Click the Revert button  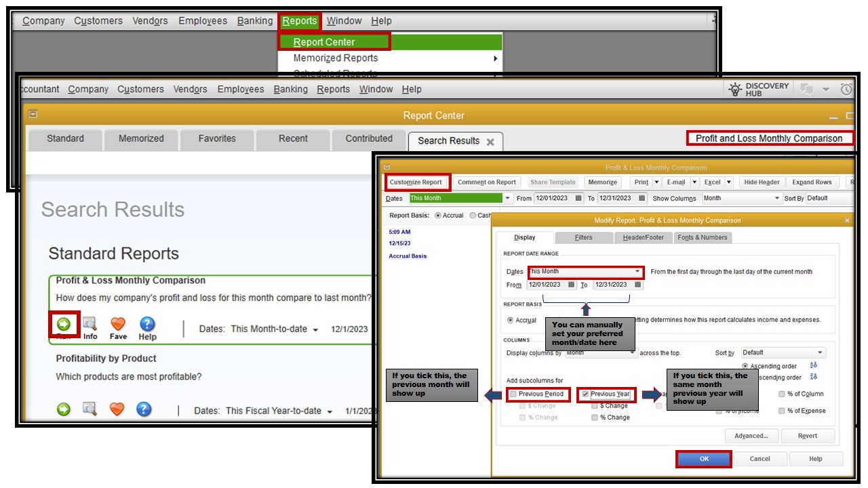click(x=808, y=436)
